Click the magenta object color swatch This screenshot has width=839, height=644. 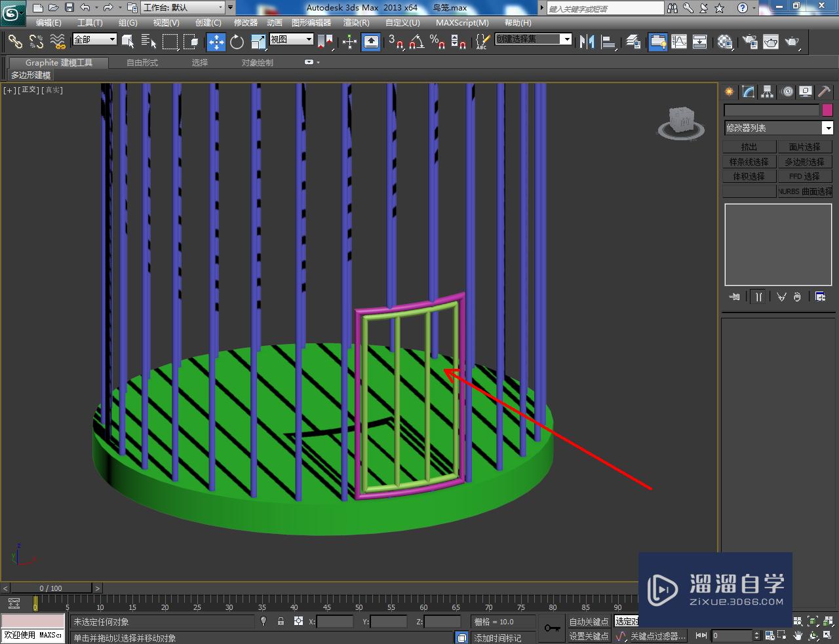(827, 110)
